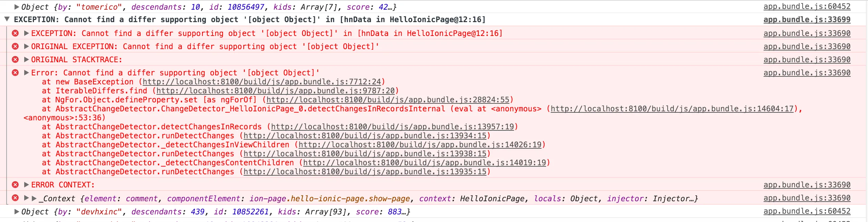Open the app.bundle.js:14604:17 eval link
868x222 pixels.
[672, 109]
